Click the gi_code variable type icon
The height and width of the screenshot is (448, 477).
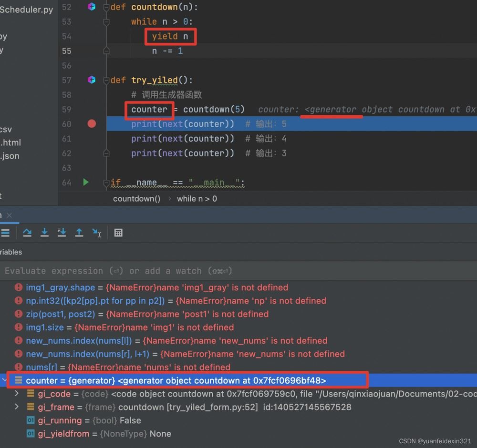point(31,393)
